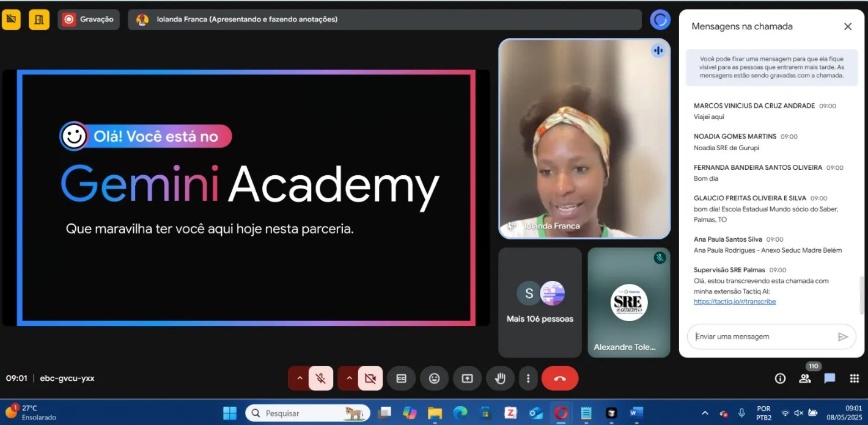Screen dimensions: 868x425
Task: Click the present screen button
Action: [x=468, y=379]
